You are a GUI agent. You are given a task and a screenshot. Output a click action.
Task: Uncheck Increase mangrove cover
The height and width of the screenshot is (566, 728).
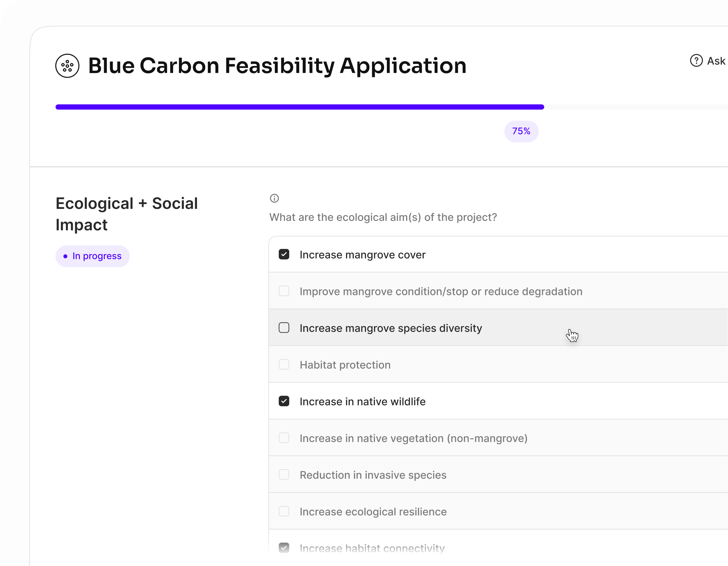tap(284, 255)
